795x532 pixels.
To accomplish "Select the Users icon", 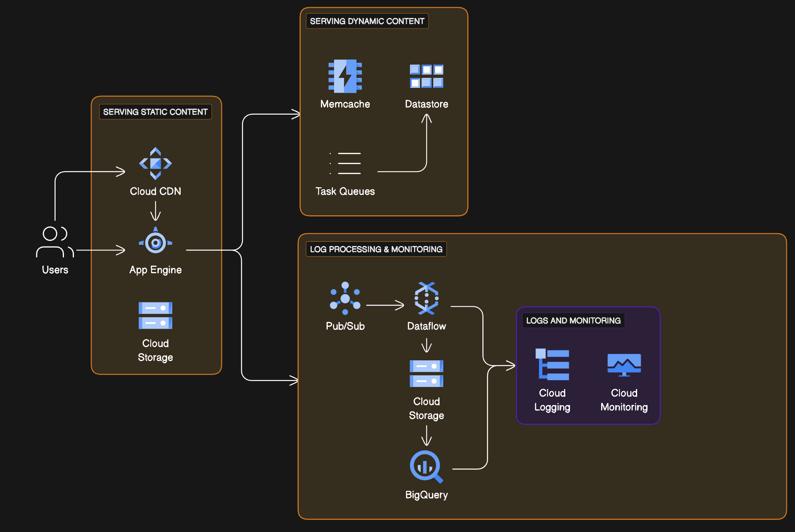I will click(55, 242).
